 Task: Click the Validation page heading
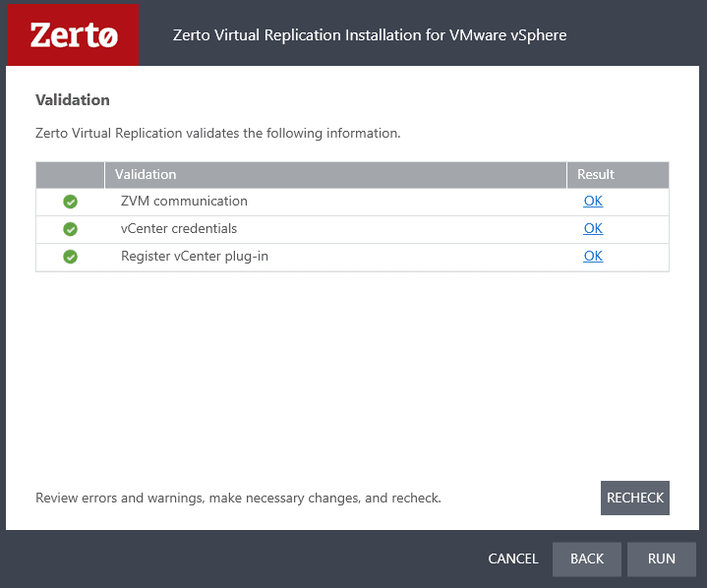point(73,100)
